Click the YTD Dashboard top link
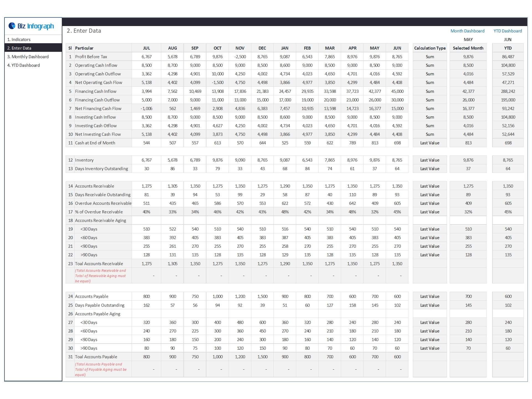The image size is (532, 399). pyautogui.click(x=507, y=31)
